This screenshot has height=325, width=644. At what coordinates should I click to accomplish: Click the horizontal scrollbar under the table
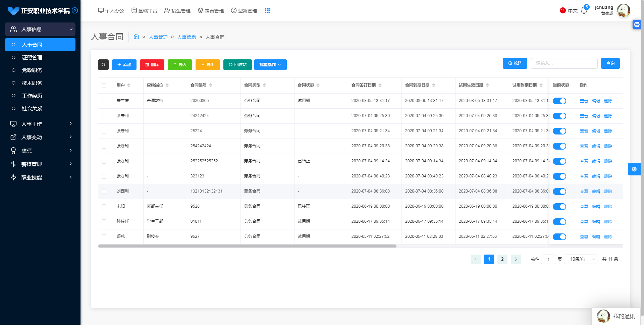coord(247,246)
